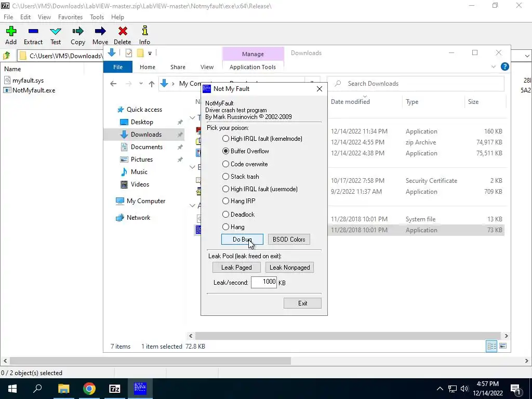Viewport: 532px width, 399px height.
Task: Click the 7-Zip Move toolbar icon
Action: 100,35
